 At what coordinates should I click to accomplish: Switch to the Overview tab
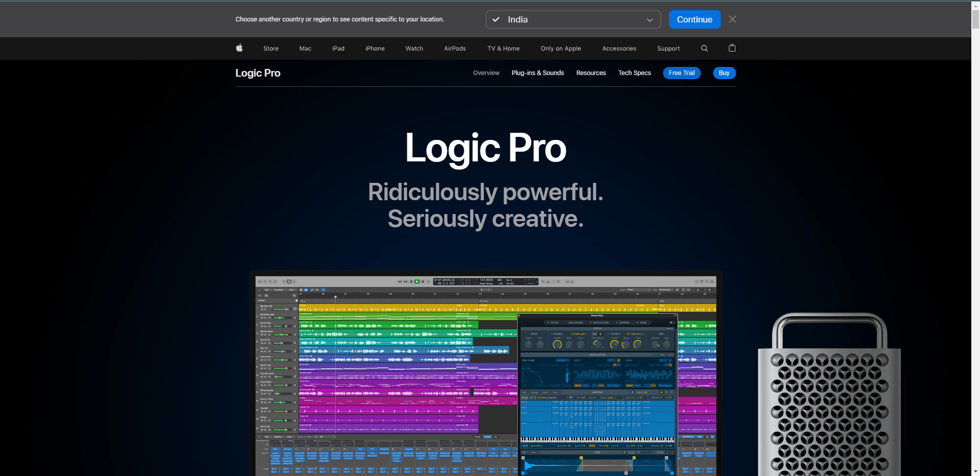point(486,73)
